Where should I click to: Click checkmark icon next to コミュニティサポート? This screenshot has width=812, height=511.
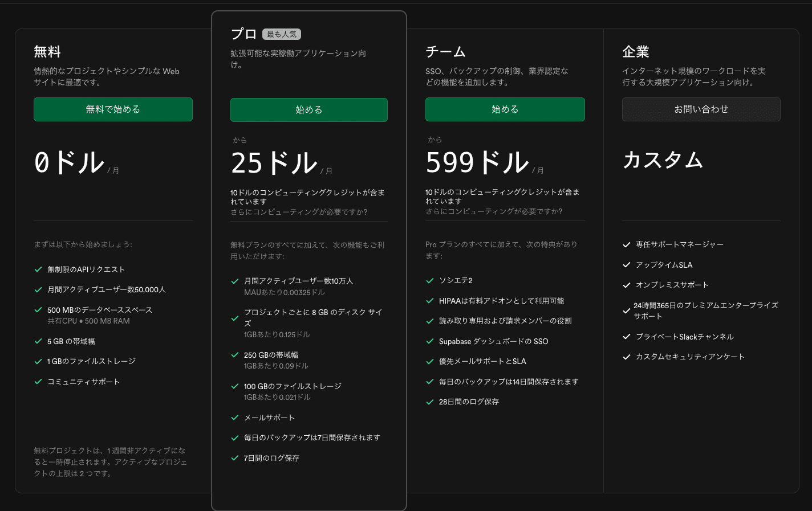pyautogui.click(x=38, y=382)
